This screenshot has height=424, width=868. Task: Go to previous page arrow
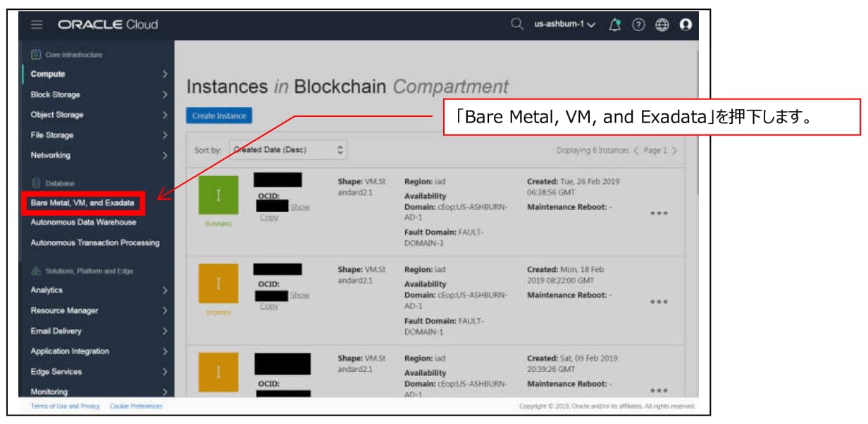click(635, 151)
